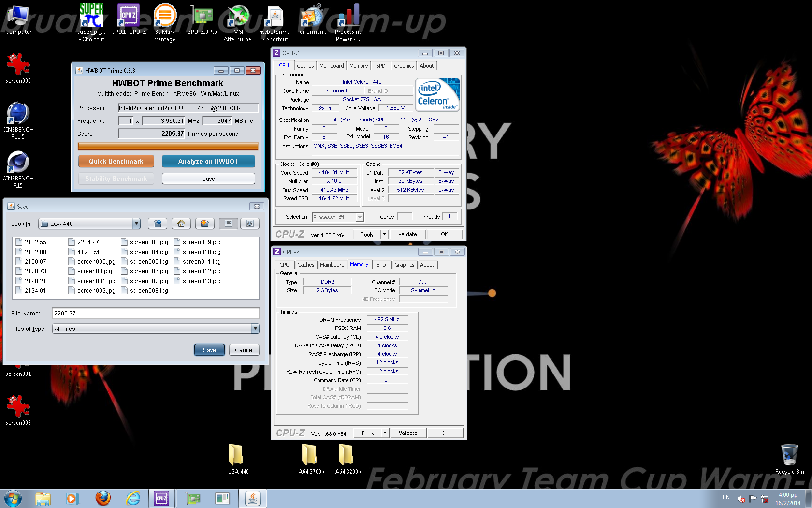
Task: Switch to Mainboard tab in upper CPU-Z
Action: point(332,66)
